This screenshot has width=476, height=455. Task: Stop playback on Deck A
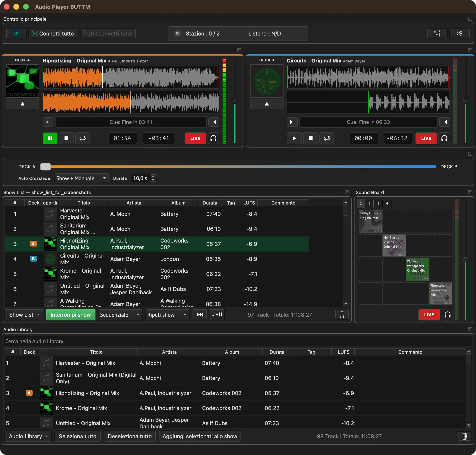[x=66, y=138]
